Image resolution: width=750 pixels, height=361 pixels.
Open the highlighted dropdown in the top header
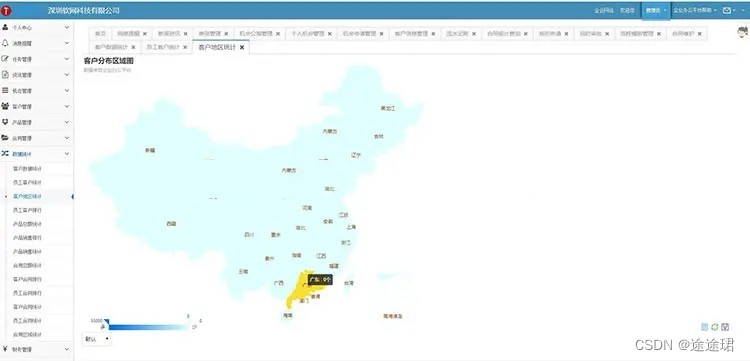pyautogui.click(x=656, y=10)
